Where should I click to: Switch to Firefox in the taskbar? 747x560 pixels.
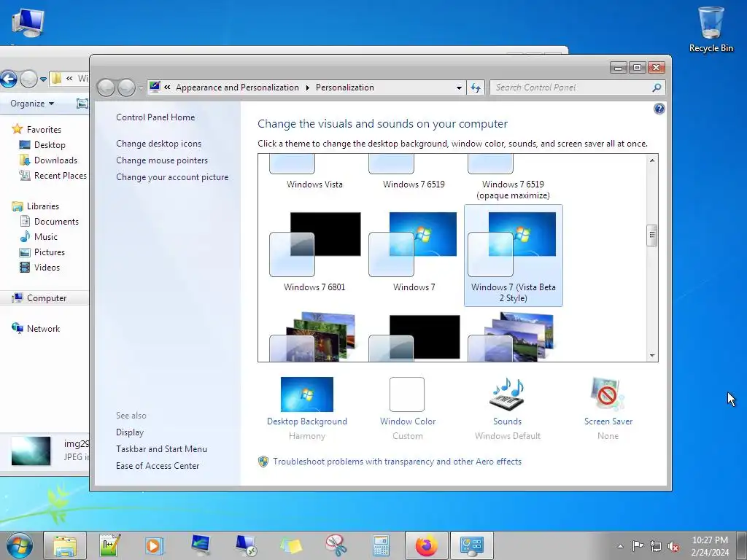point(426,545)
